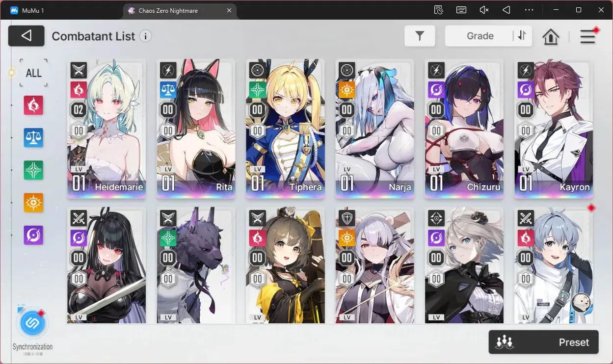
Task: Go to the home screen icon
Action: click(x=551, y=36)
